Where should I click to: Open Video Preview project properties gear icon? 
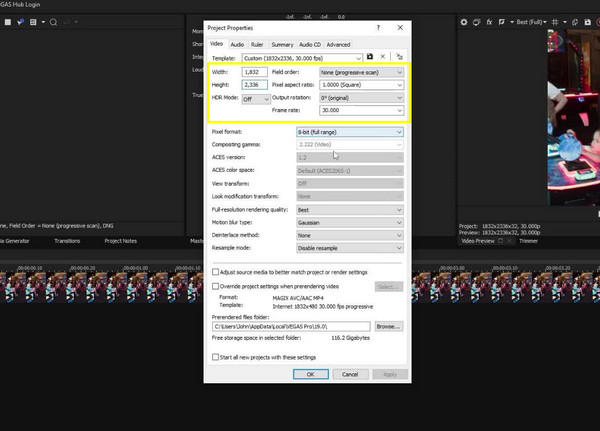click(x=464, y=22)
